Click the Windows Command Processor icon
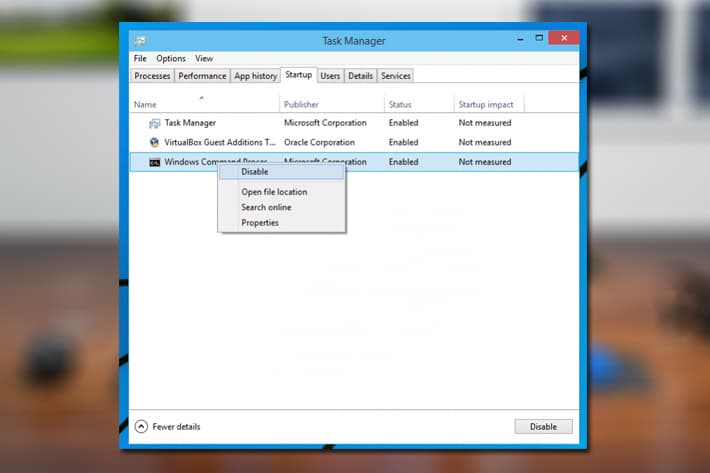 pyautogui.click(x=154, y=162)
